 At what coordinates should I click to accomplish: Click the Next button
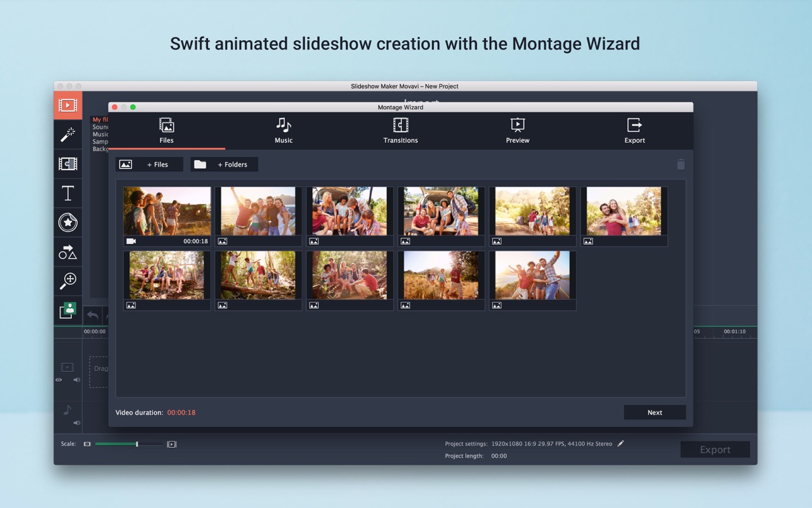(x=655, y=413)
